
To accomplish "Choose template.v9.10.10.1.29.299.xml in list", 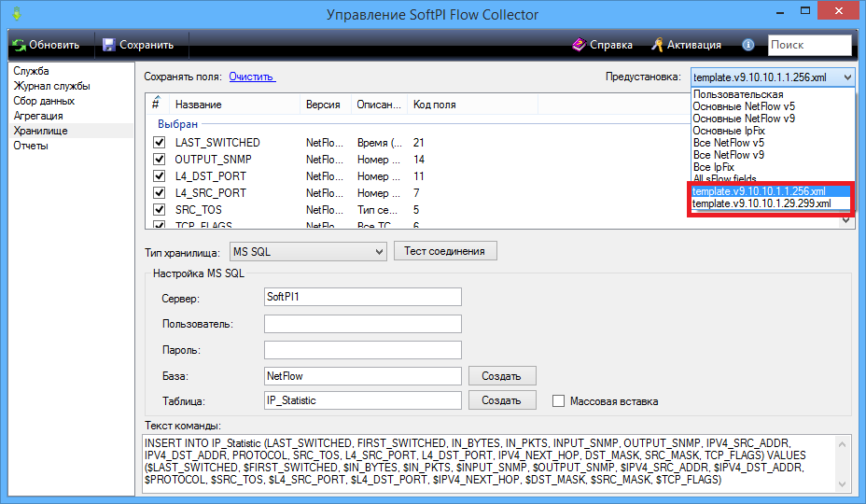I will (771, 203).
